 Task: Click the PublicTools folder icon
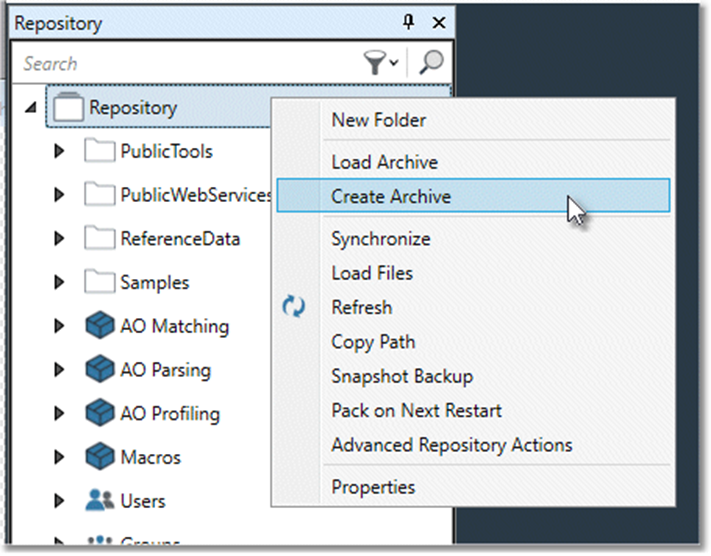[100, 152]
